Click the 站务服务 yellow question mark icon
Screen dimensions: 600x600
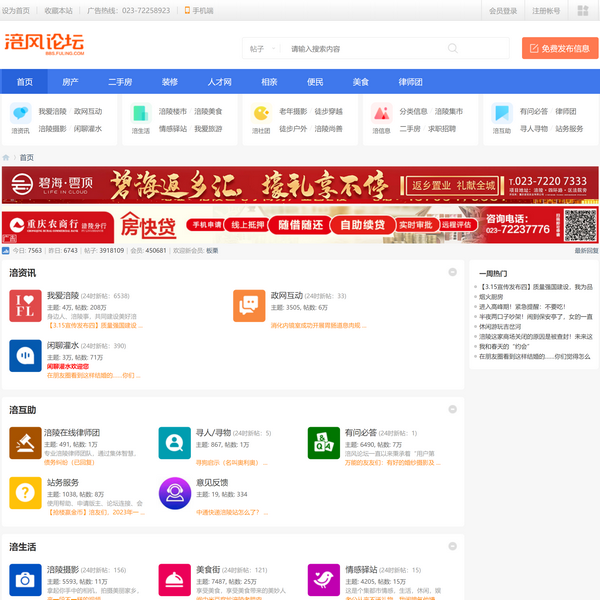[25, 493]
